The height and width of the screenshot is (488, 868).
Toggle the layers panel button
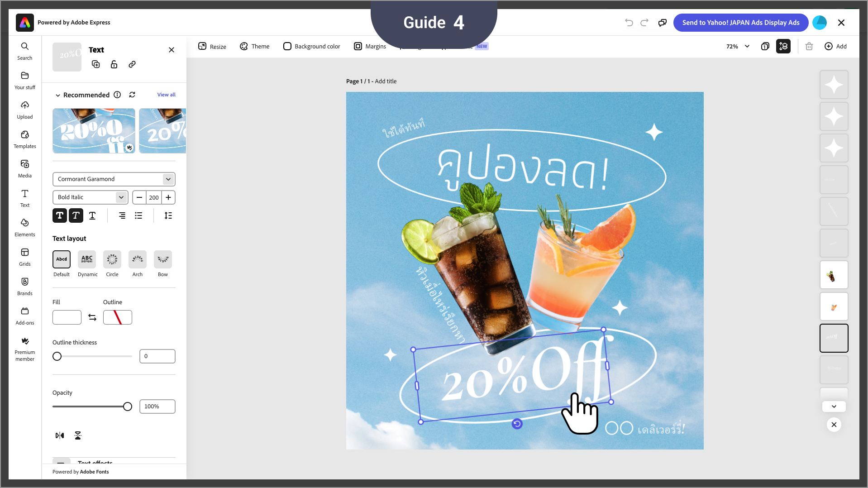click(783, 46)
